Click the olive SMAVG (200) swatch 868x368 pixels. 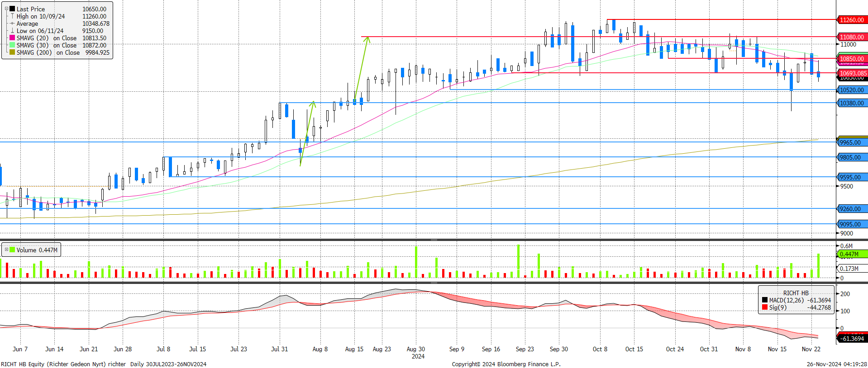(x=12, y=52)
